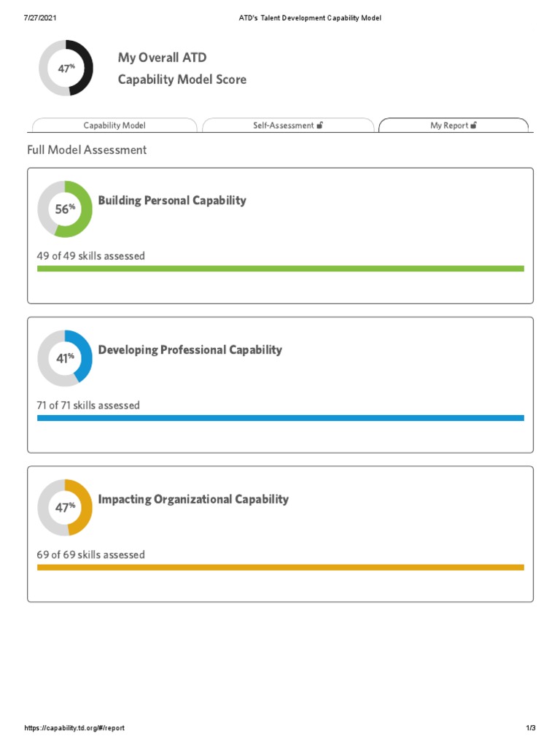This screenshot has height=747, width=560.
Task: Click the orange Impacting Organizational progress bar
Action: tap(280, 567)
